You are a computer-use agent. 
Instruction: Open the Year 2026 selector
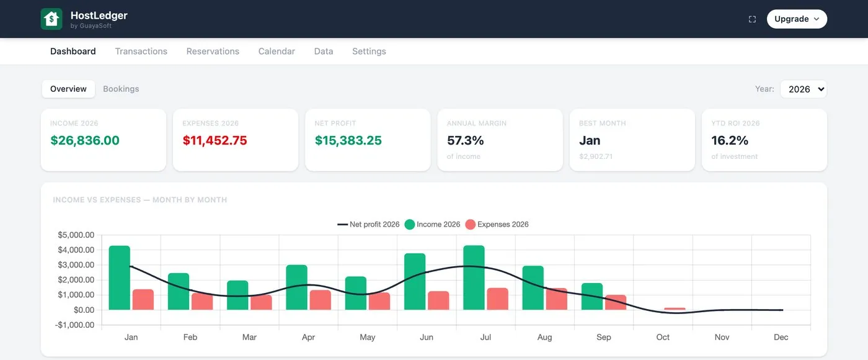tap(803, 89)
